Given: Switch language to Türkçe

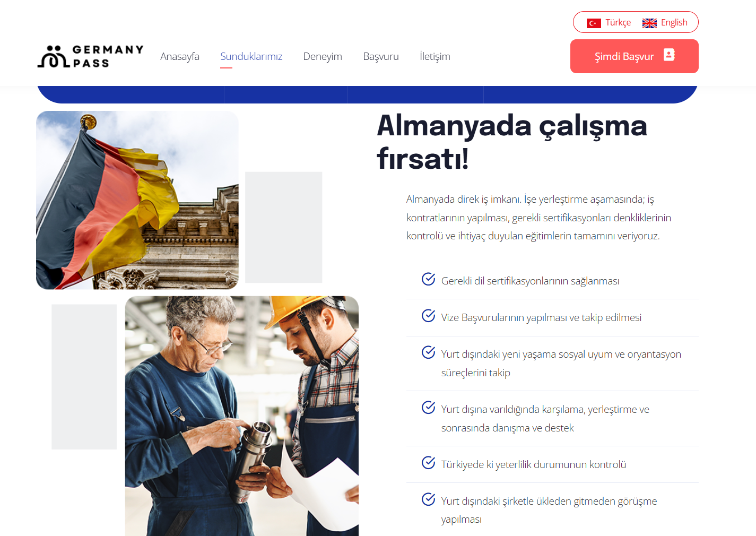Looking at the screenshot, I should (x=609, y=22).
